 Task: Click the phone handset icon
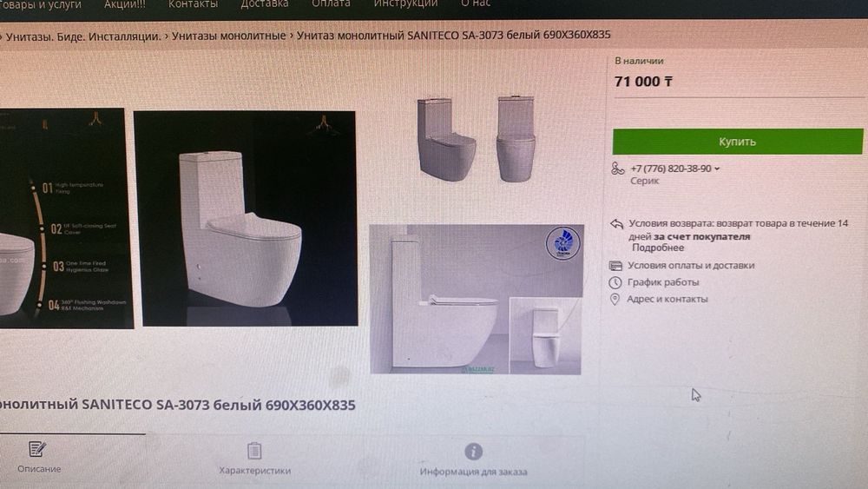pos(617,169)
